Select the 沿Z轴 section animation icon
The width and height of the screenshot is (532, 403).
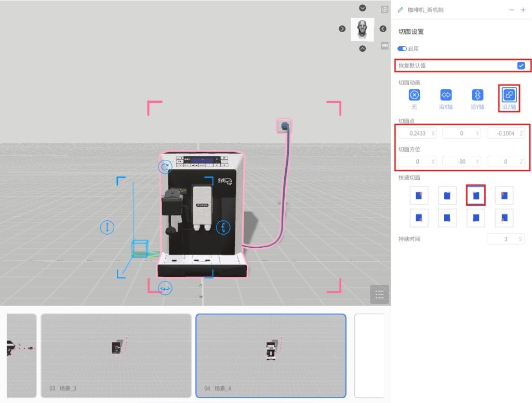click(x=509, y=95)
